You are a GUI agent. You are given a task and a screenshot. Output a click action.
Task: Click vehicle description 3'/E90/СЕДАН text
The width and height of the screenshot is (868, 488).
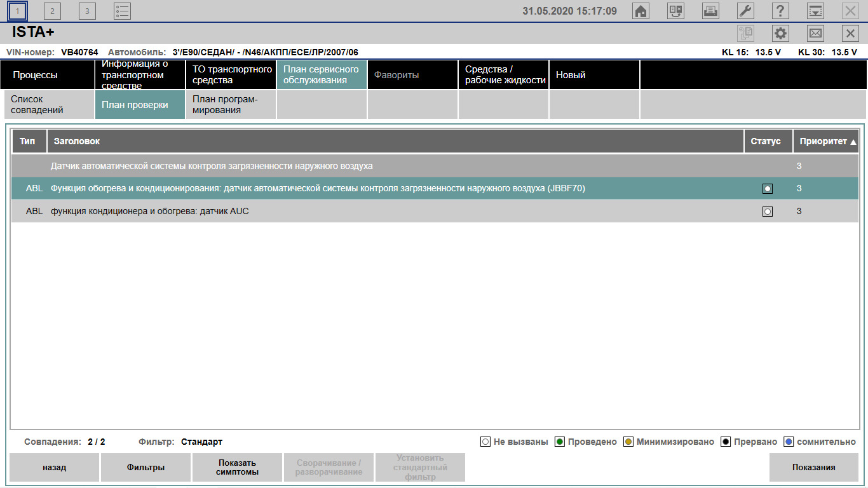[265, 52]
